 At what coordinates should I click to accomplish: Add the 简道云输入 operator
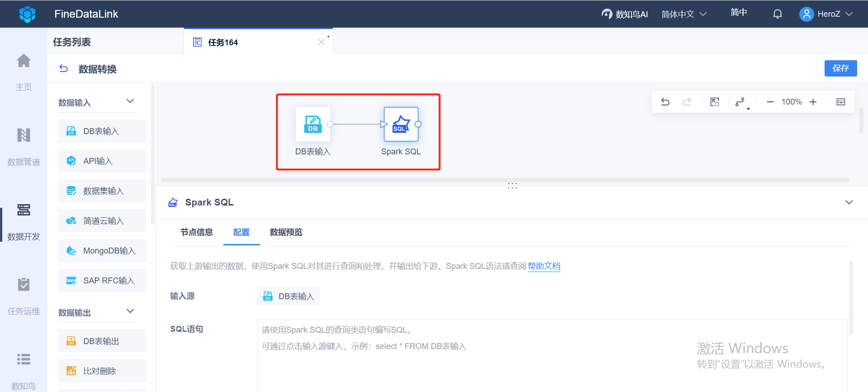[102, 221]
